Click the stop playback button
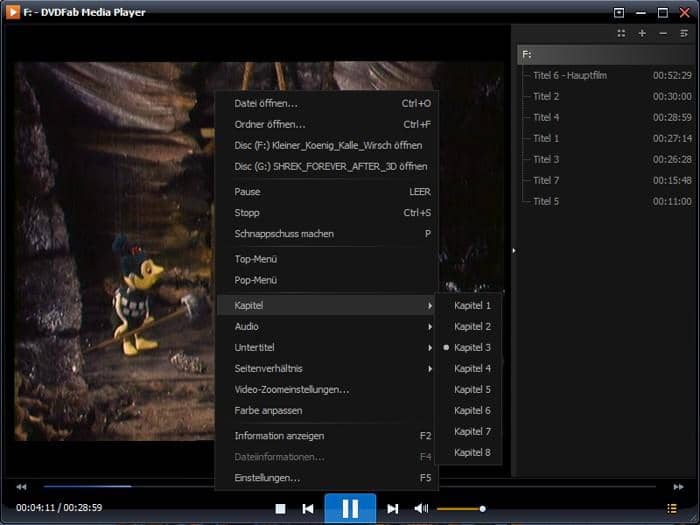 click(280, 508)
